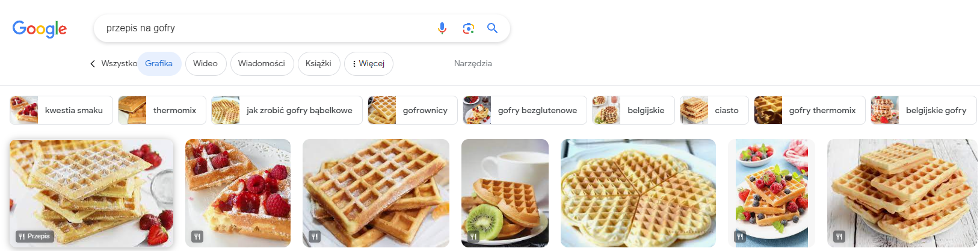Select the thermomix suggestion chip
980x251 pixels.
162,110
